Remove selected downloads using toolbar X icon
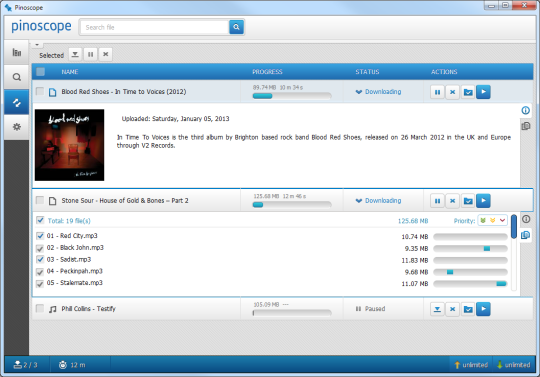The image size is (540, 377). tap(106, 54)
